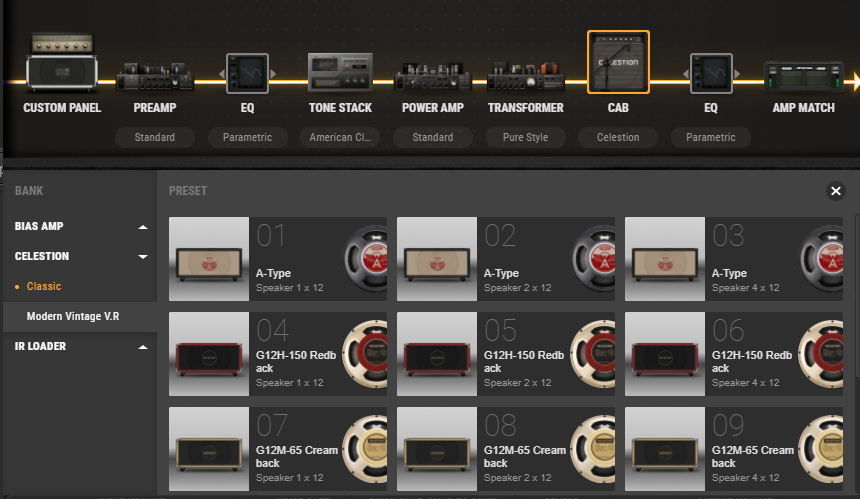
Task: Open the Transformer module icon
Action: click(525, 77)
